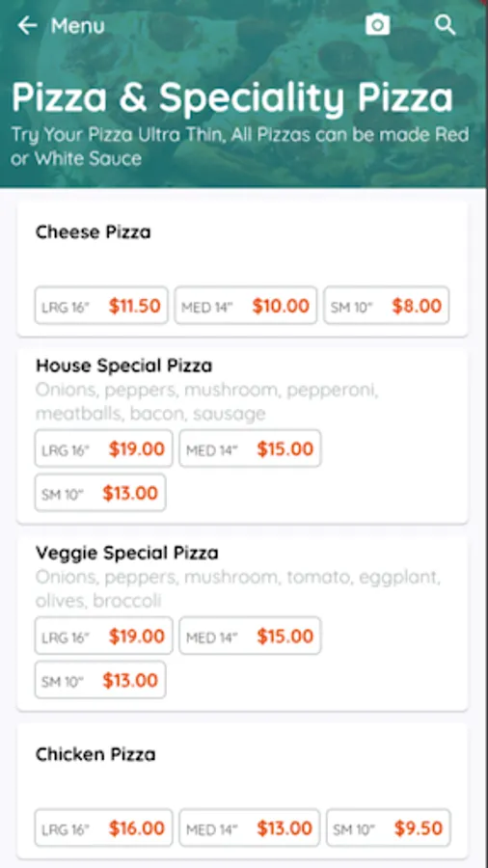488x868 pixels.
Task: Open the Chicken Pizza item title
Action: tap(95, 754)
